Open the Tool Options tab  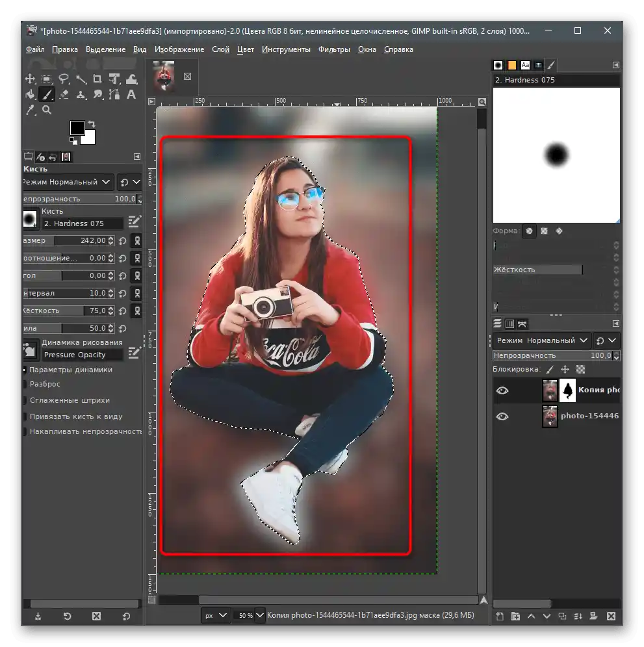28,157
